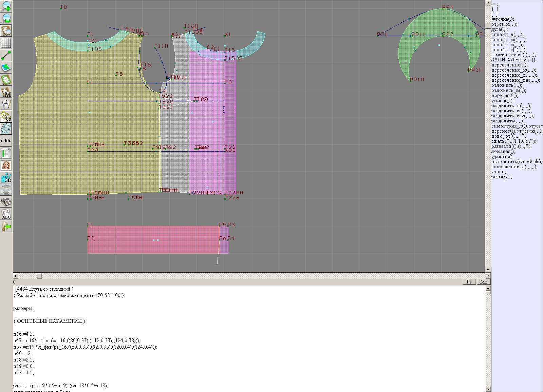The image size is (543, 392).
Task: Click the zoom out magnifier icon
Action: [x=6, y=18]
